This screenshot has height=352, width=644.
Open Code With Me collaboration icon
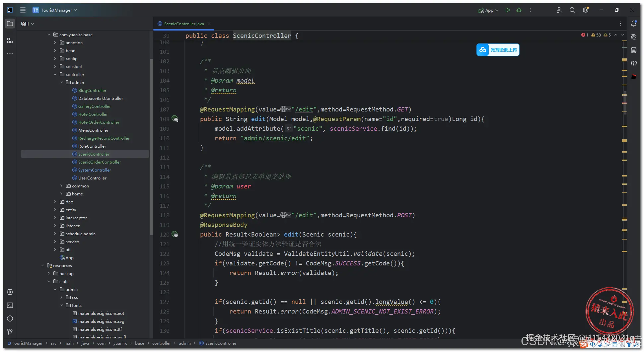[x=559, y=10]
